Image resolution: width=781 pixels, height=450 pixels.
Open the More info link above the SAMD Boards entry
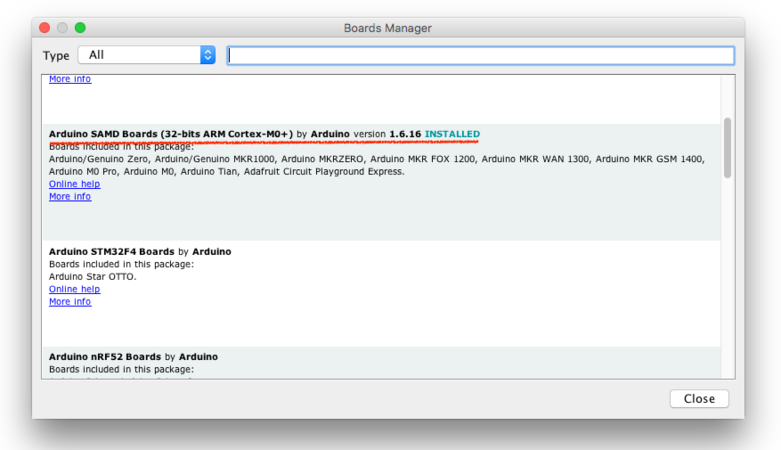coord(70,79)
